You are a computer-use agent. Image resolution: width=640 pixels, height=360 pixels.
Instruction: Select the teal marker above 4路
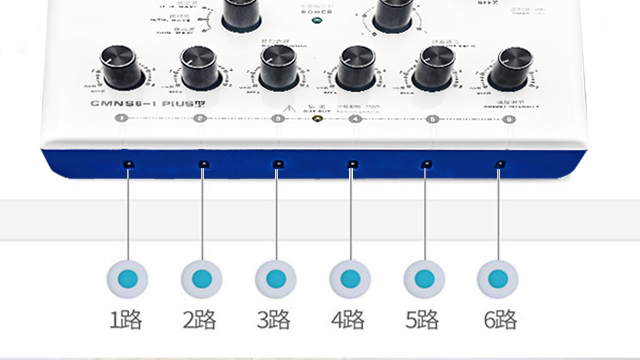pyautogui.click(x=351, y=280)
